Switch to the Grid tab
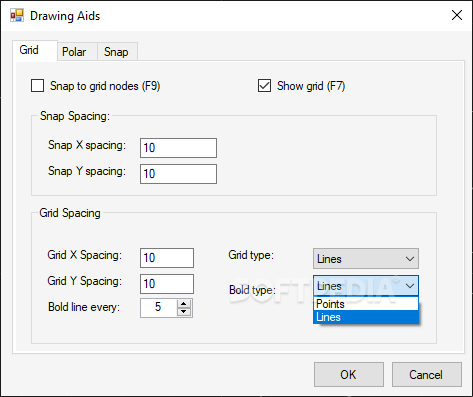 click(x=35, y=50)
